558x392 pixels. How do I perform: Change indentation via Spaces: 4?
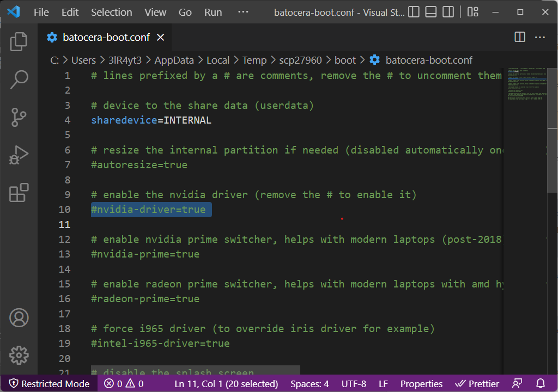310,383
